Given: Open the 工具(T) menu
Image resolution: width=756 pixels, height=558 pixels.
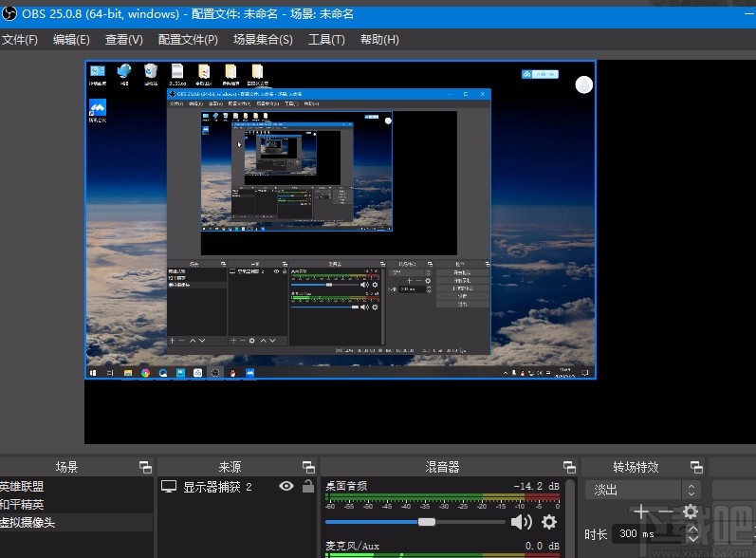Looking at the screenshot, I should tap(326, 40).
